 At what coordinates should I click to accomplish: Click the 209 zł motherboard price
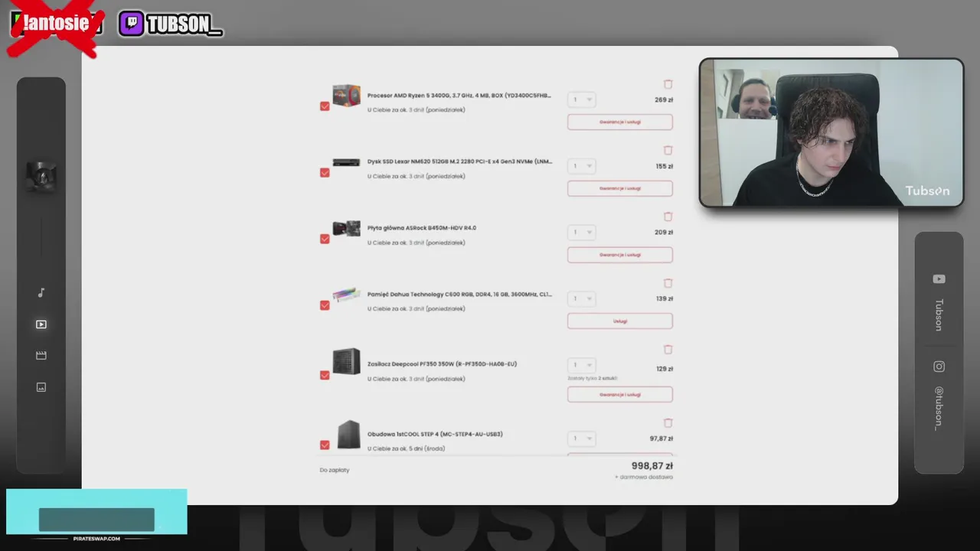664,233
